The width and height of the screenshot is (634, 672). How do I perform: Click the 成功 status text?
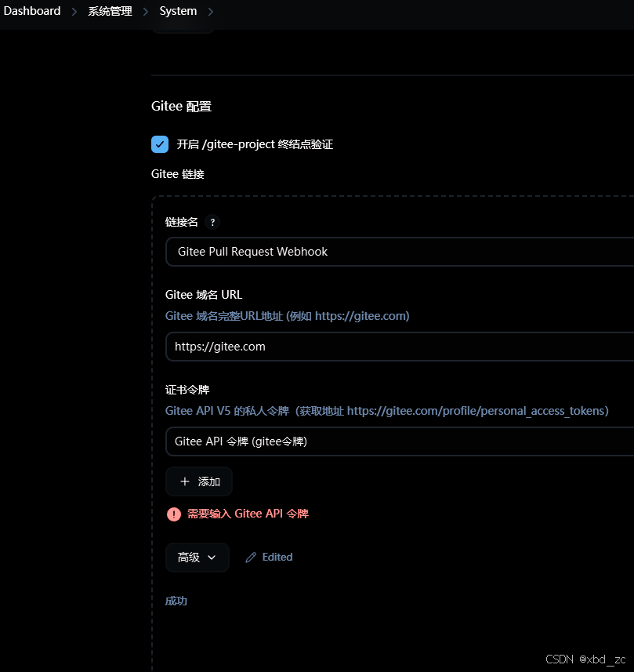(176, 601)
